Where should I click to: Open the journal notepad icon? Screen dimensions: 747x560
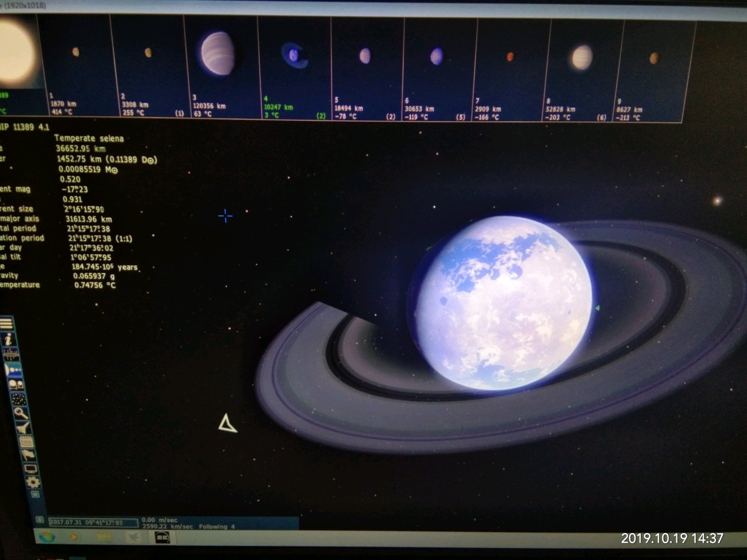[26, 442]
